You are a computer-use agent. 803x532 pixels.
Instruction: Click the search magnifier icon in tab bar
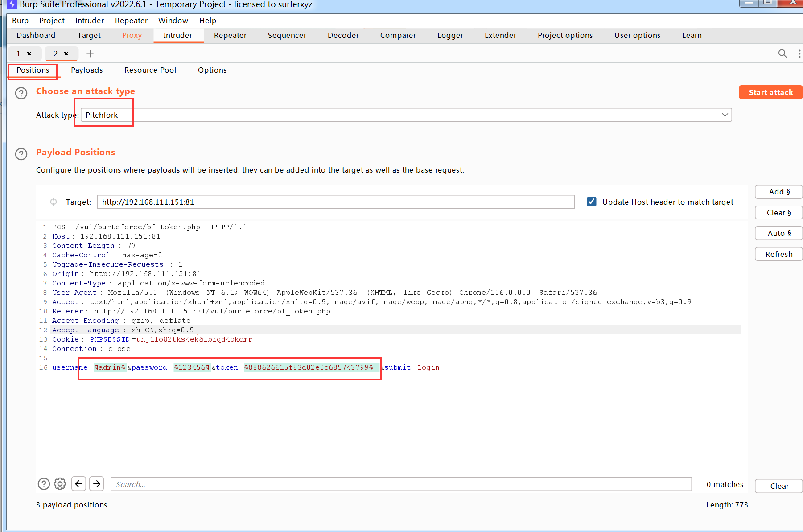click(x=782, y=54)
